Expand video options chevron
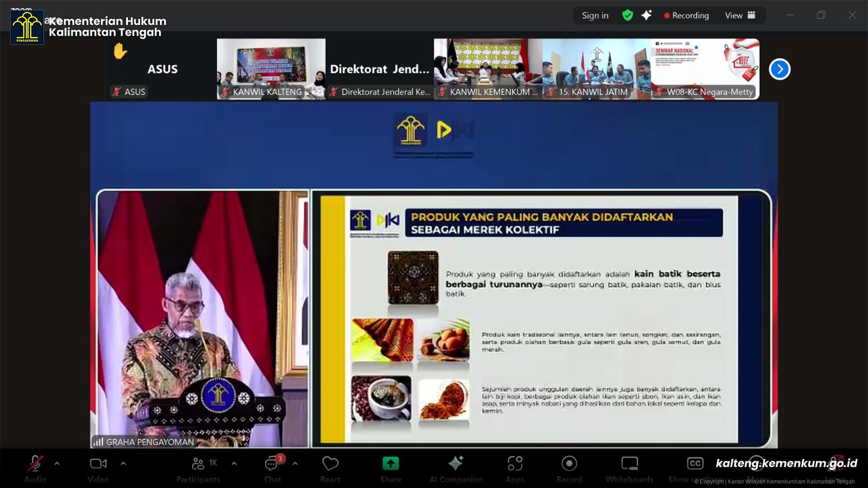Viewport: 868px width, 488px height. click(x=123, y=464)
